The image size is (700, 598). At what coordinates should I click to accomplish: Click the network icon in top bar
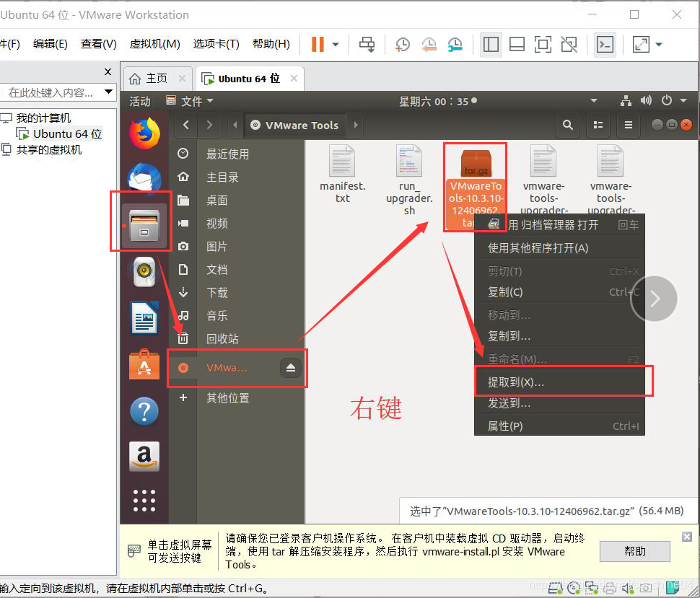pyautogui.click(x=626, y=101)
